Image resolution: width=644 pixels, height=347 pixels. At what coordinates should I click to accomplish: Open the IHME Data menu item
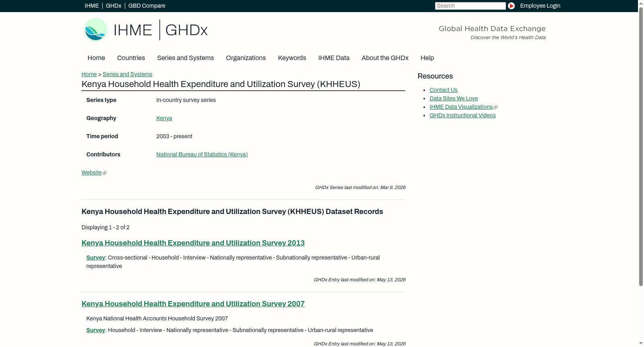click(x=334, y=58)
